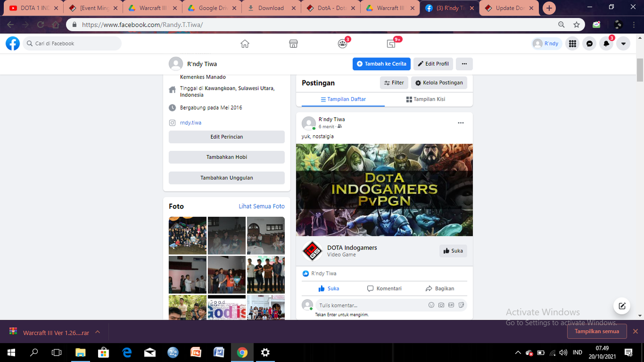Bookmark this page with star icon

[x=577, y=25]
